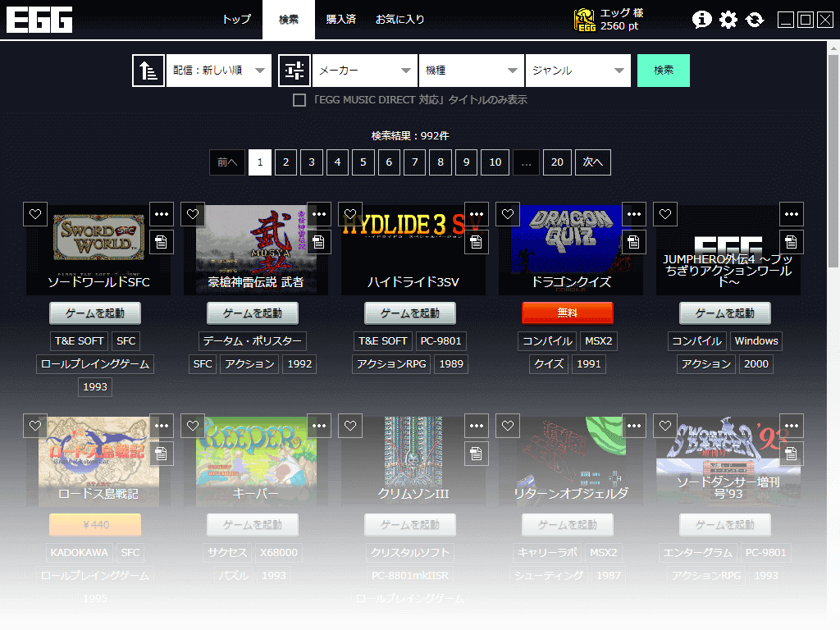This screenshot has height=630, width=840.
Task: Click the filter settings sliders icon
Action: 294,71
